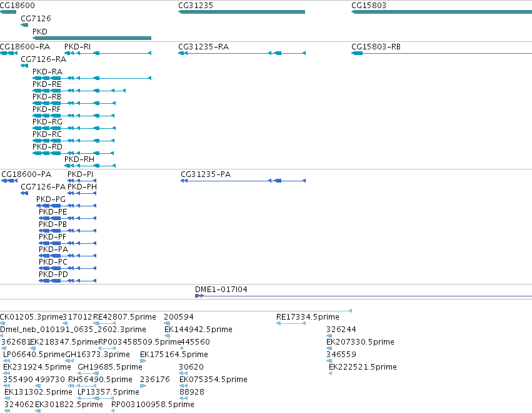The width and height of the screenshot is (532, 414).
Task: Click the PKD-RA transcript label
Action: [48, 72]
